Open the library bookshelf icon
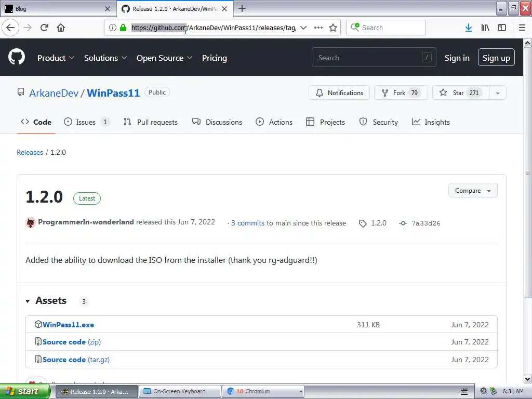This screenshot has width=532, height=399. pos(485,28)
